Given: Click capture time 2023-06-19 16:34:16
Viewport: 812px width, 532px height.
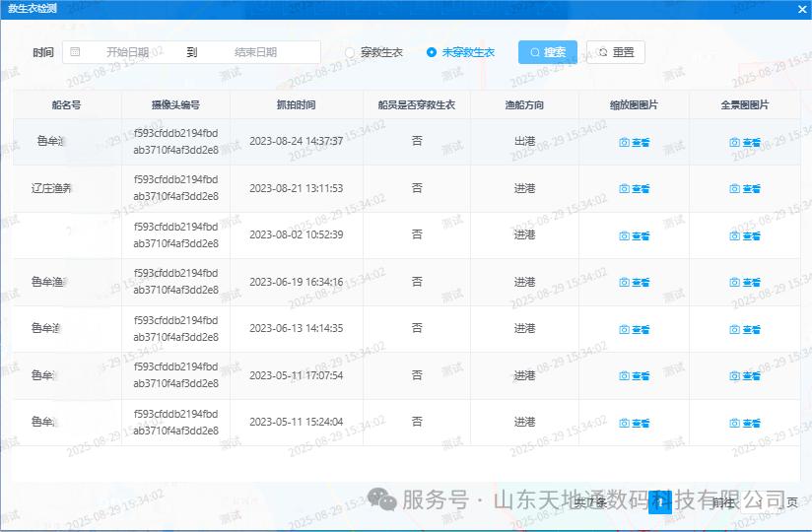Looking at the screenshot, I should [x=297, y=282].
